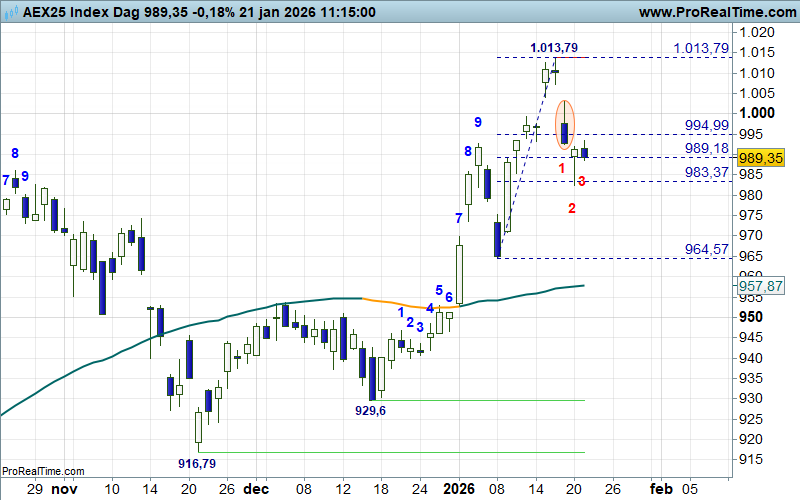Select the 964,57 support level label

pyautogui.click(x=707, y=249)
